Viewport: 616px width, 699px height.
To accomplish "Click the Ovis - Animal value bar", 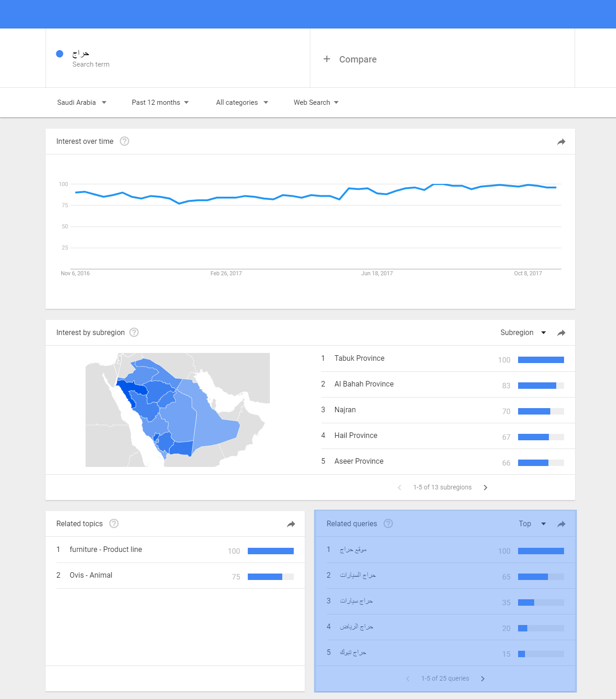I will [x=271, y=577].
